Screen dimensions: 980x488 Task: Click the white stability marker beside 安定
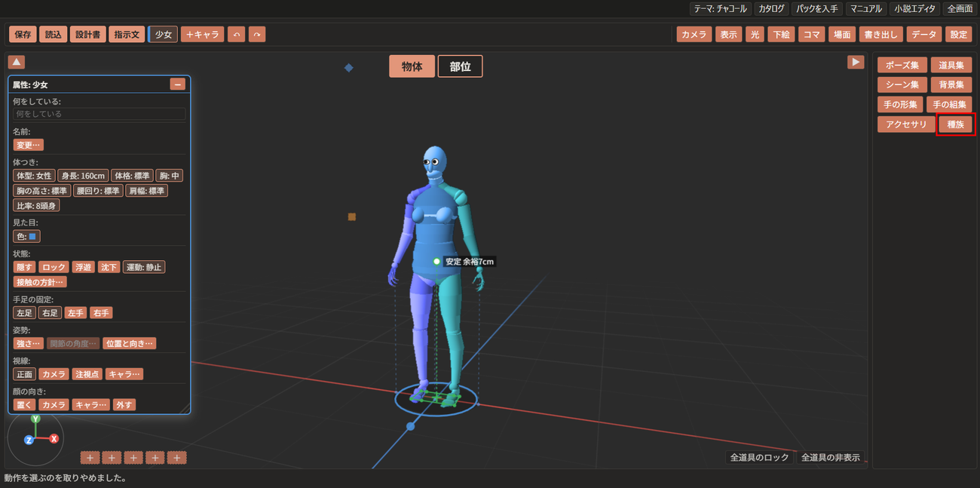point(437,262)
